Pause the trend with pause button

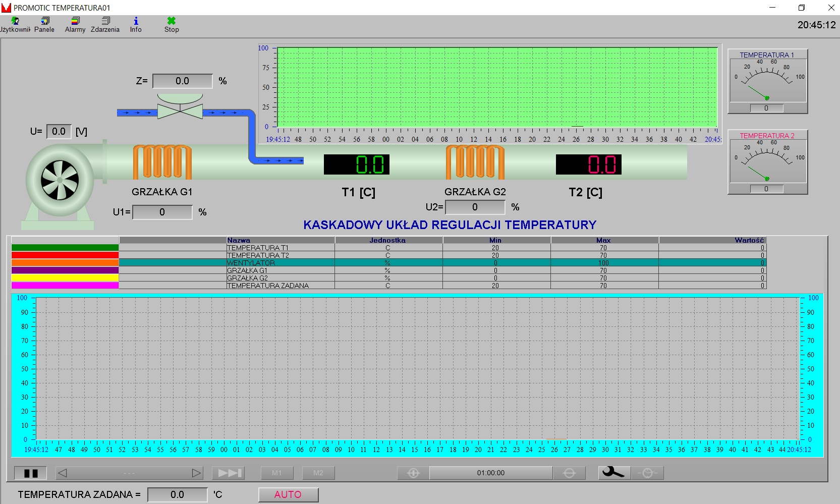pos(31,473)
